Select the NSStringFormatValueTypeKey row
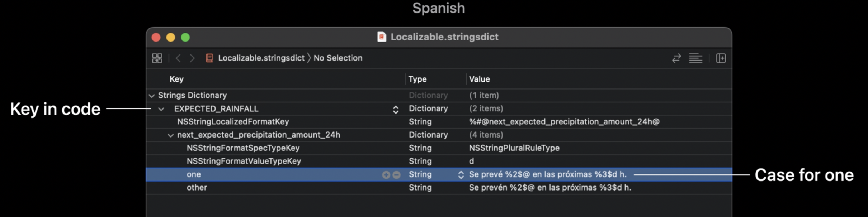Image resolution: width=868 pixels, height=217 pixels. pos(439,161)
